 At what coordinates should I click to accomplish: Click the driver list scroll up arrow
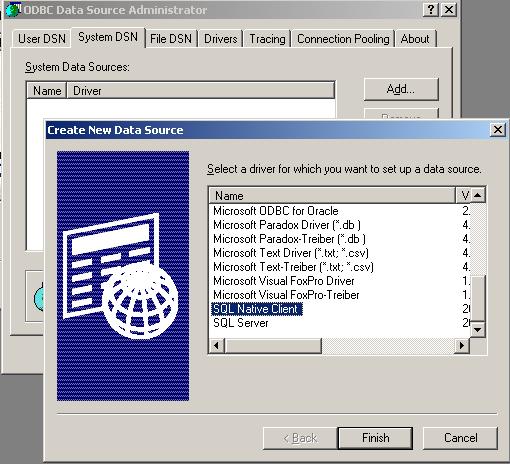478,195
